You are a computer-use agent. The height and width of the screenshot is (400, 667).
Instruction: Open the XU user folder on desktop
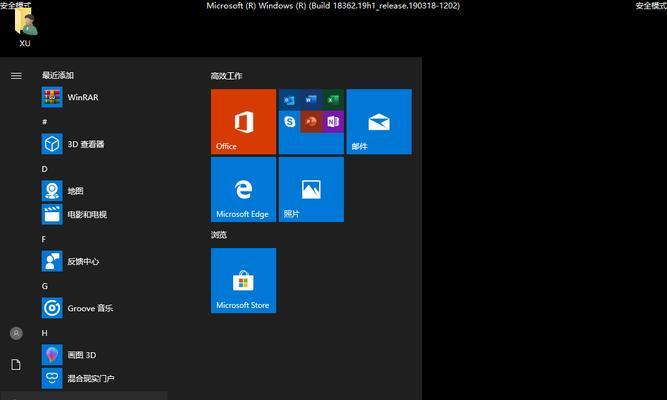(x=25, y=28)
